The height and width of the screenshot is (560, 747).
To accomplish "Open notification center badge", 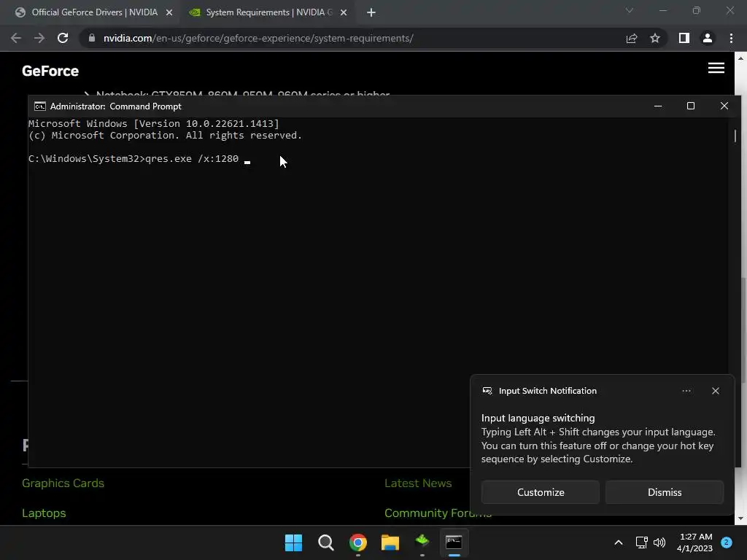I will point(727,542).
